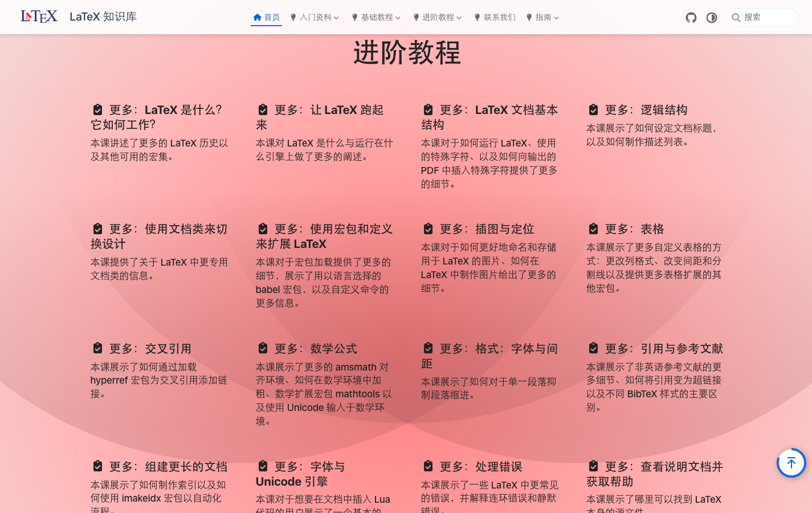
Task: Click description '本课展示了如何对于单一段落抑制段落缩进。'
Action: coord(489,388)
